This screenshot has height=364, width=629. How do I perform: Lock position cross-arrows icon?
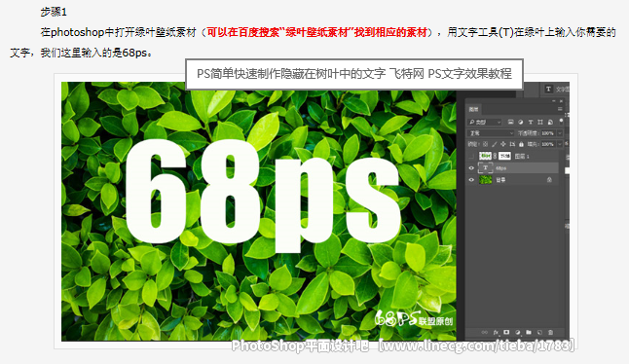(x=503, y=144)
